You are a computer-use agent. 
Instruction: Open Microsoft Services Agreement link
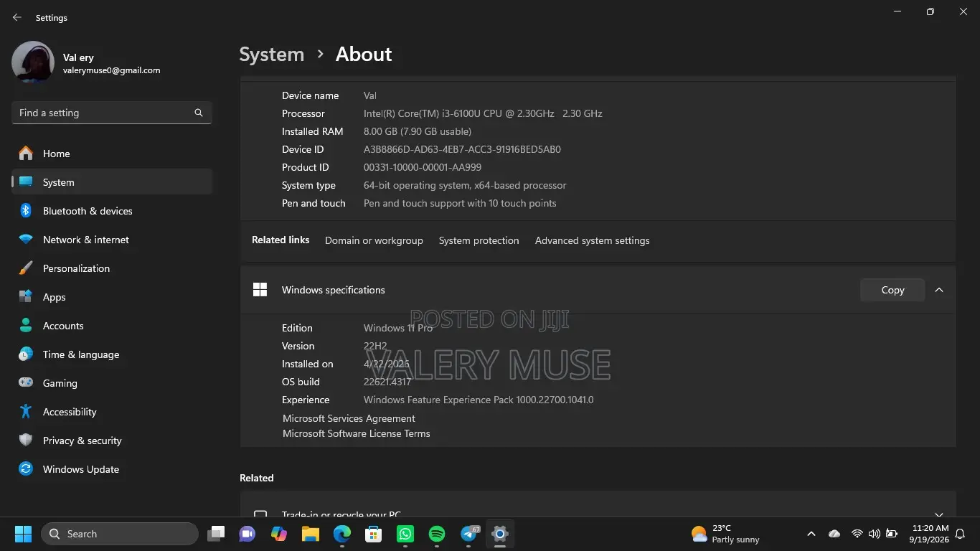[349, 418]
